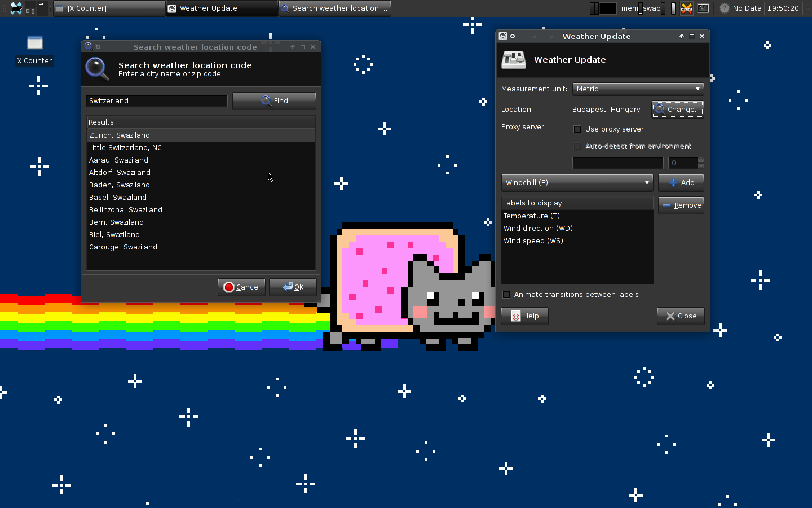Screen dimensions: 812x508
Task: Click the Results column header
Action: tap(201, 122)
